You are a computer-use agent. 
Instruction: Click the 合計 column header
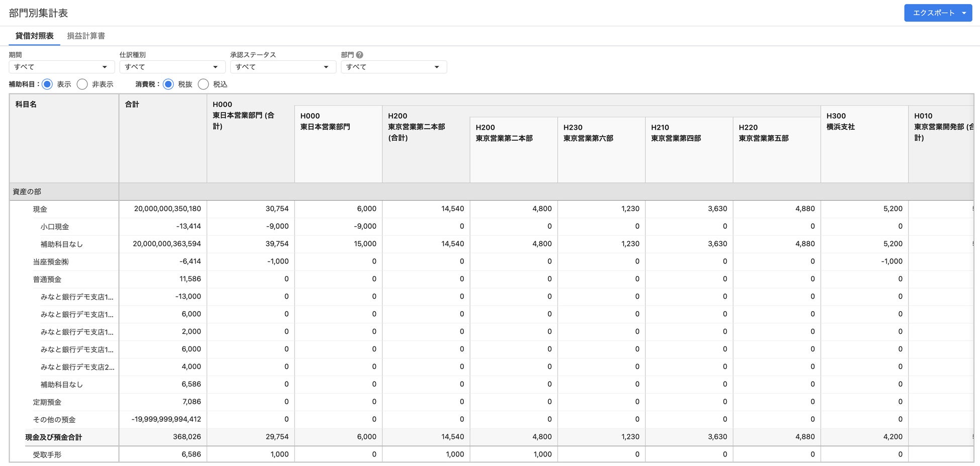tap(163, 138)
